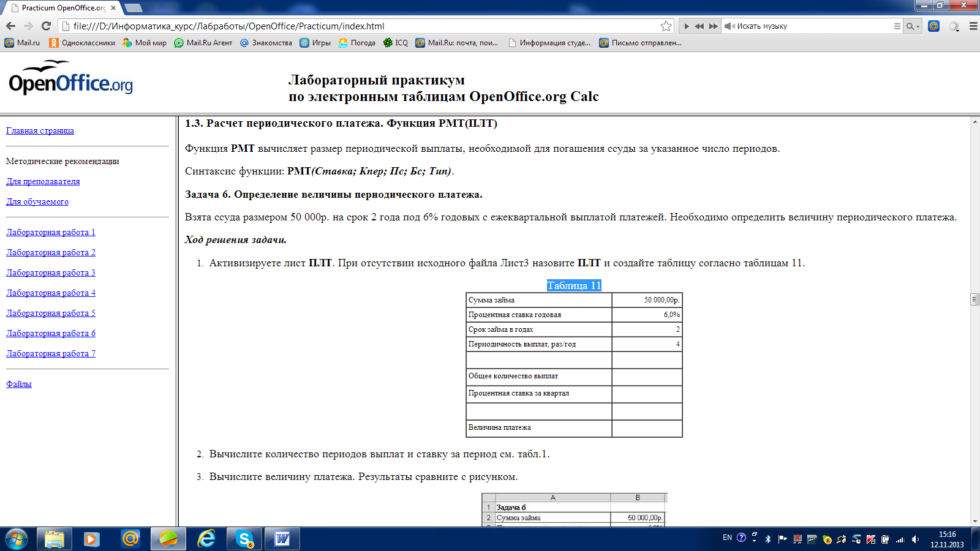Click the "Сумма займа" cell in Table 11
This screenshot has width=980, height=551.
539,300
